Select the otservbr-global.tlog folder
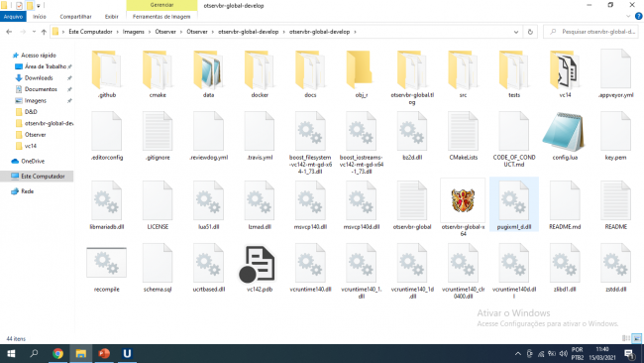The height and width of the screenshot is (363, 644). 412,77
